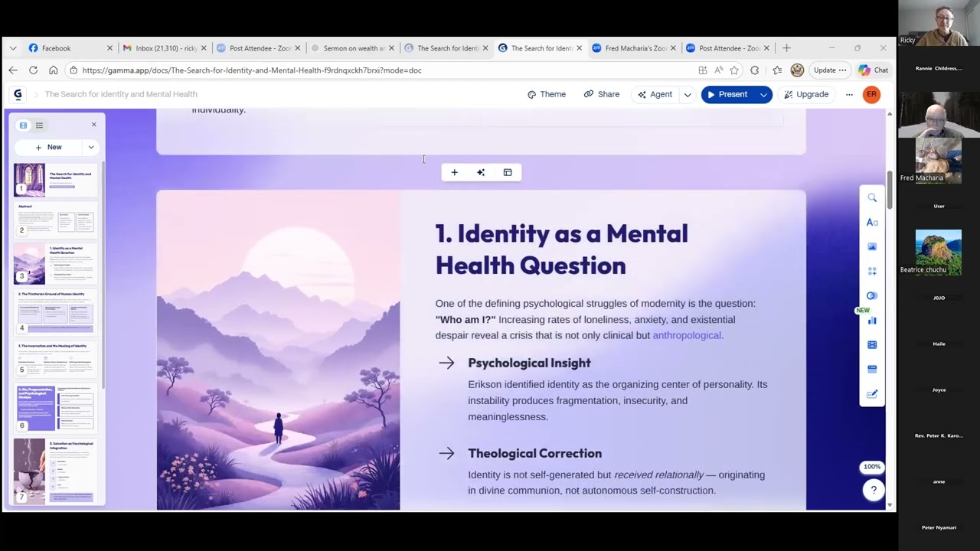This screenshot has width=980, height=551.
Task: Open the image insert panel
Action: (872, 247)
